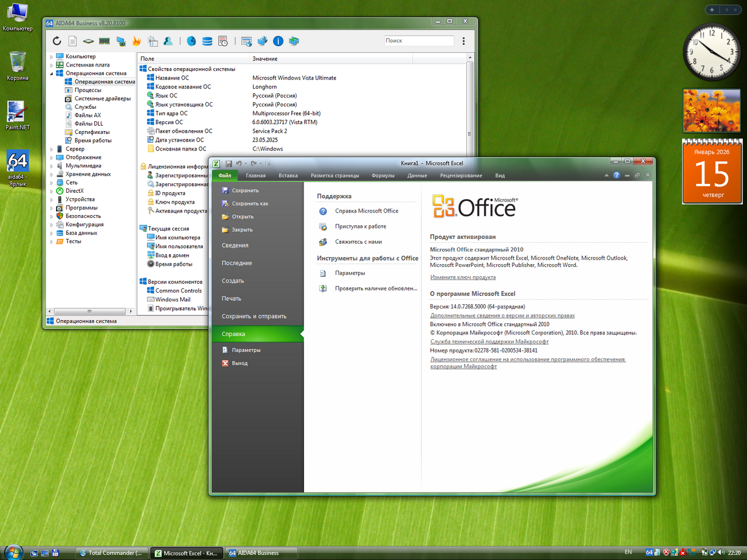Select Печать in Excel backstage menu

click(258, 299)
